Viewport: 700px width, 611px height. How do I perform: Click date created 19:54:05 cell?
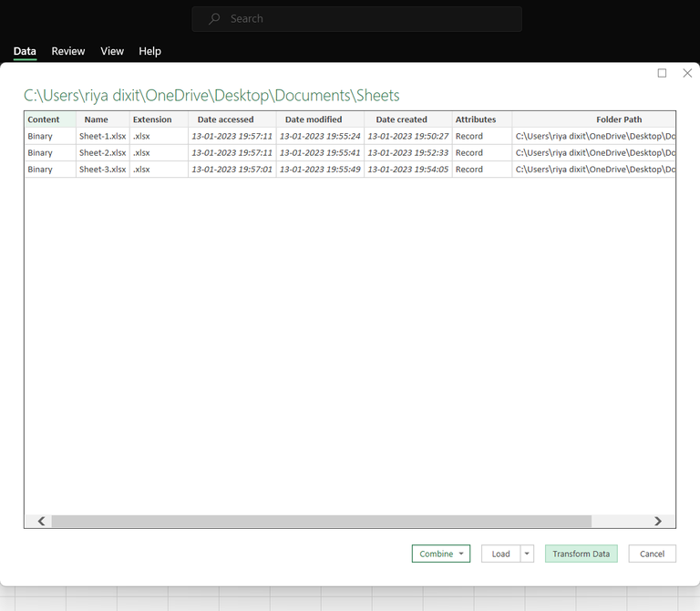point(408,170)
